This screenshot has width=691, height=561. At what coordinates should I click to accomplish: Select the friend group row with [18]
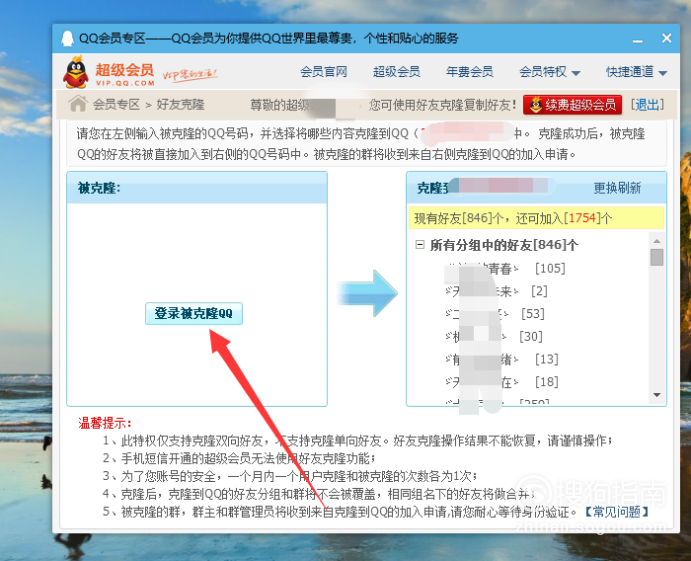click(x=502, y=382)
